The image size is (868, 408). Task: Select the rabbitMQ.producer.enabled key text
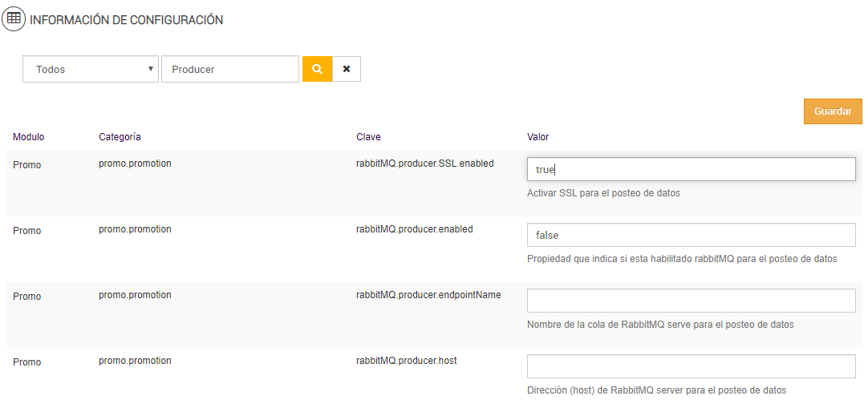click(414, 229)
